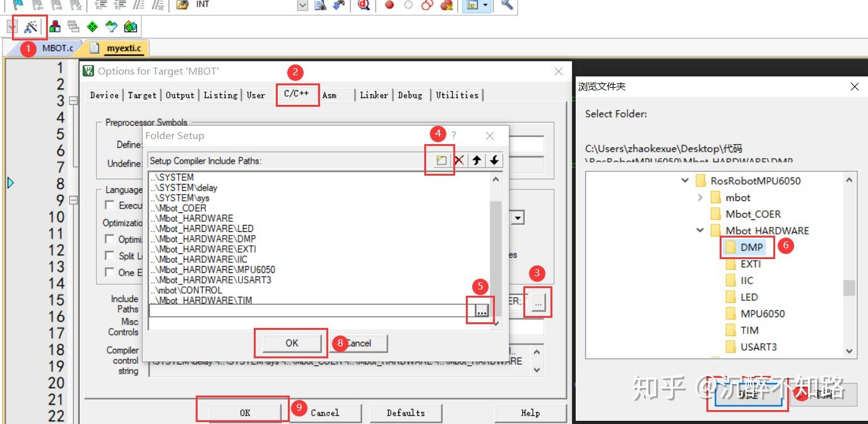868x424 pixels.
Task: Click the red X icon to remove a path
Action: pos(458,160)
